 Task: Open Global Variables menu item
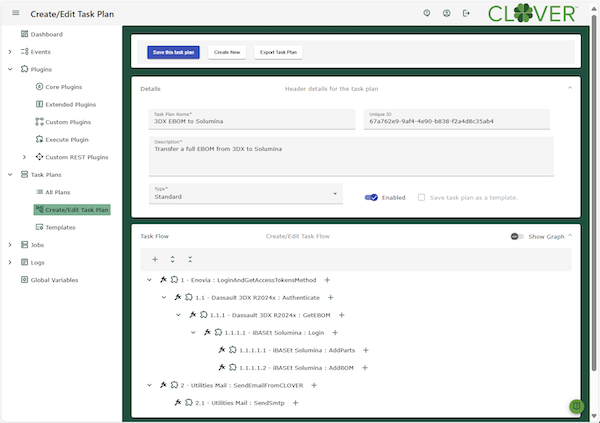[49, 280]
